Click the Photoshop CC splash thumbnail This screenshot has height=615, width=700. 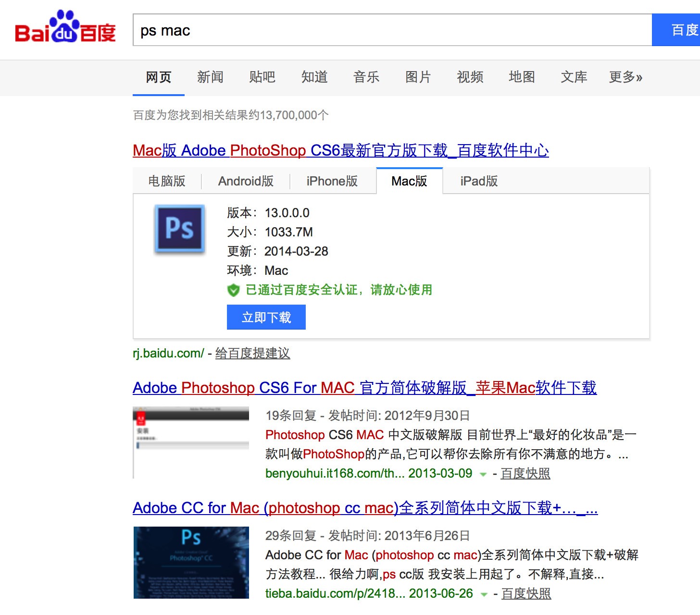191,563
